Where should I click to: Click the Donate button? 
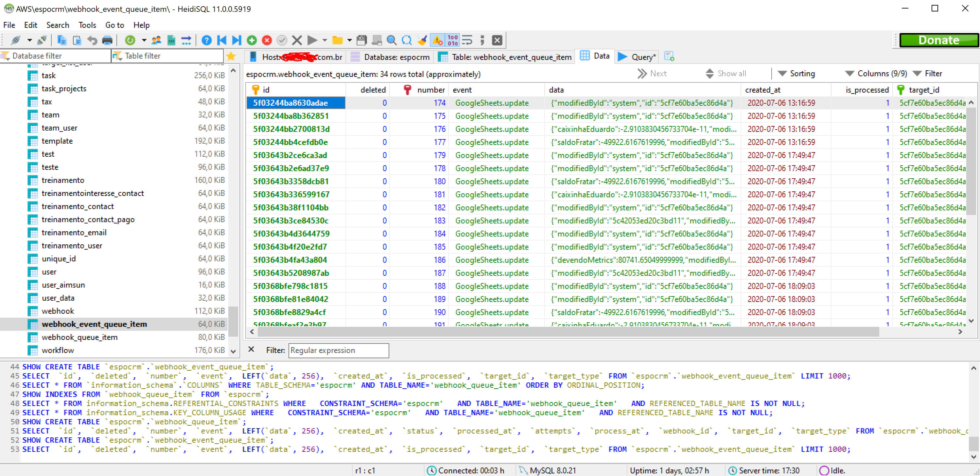(x=938, y=40)
